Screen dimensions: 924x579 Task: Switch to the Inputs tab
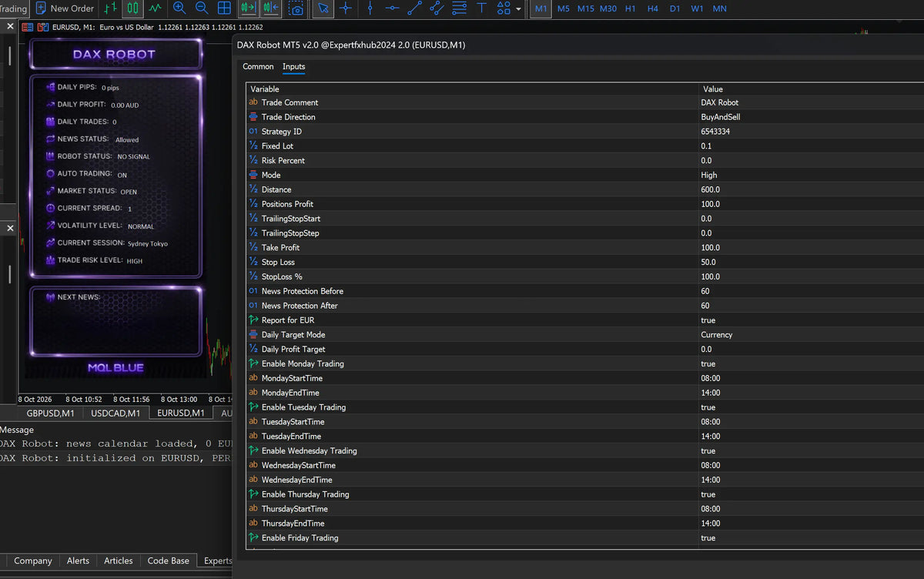294,67
